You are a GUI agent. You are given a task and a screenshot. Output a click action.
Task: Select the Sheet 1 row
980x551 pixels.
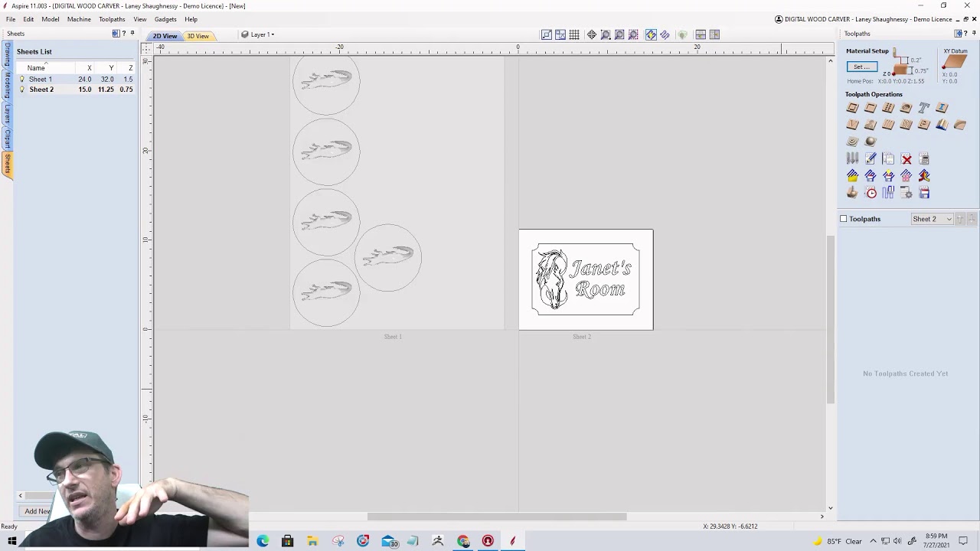click(x=75, y=79)
